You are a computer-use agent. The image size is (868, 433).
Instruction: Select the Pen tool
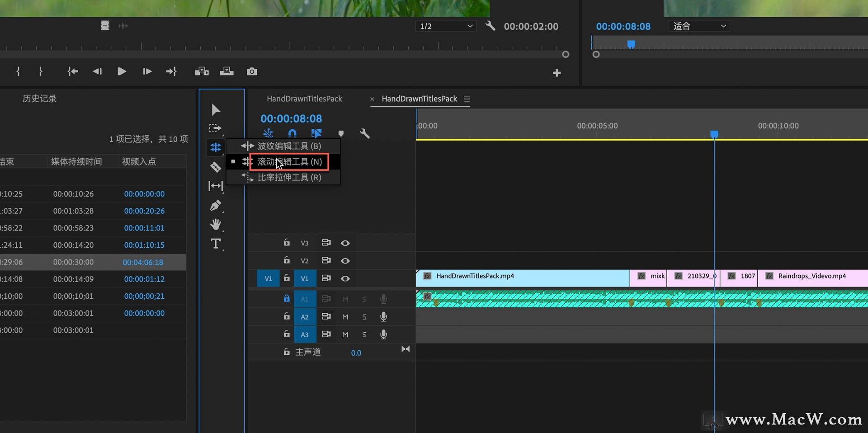point(216,205)
